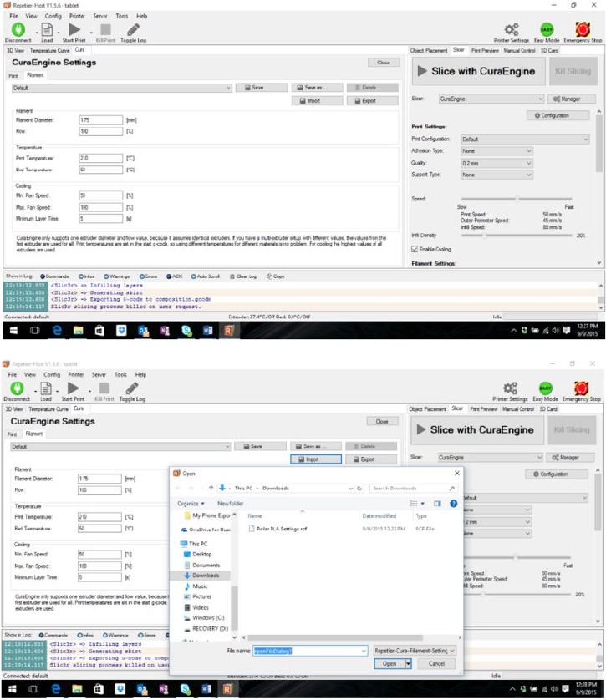This screenshot has width=606, height=700.
Task: Click Easy Mode icon in window without Open dialog
Action: [547, 30]
